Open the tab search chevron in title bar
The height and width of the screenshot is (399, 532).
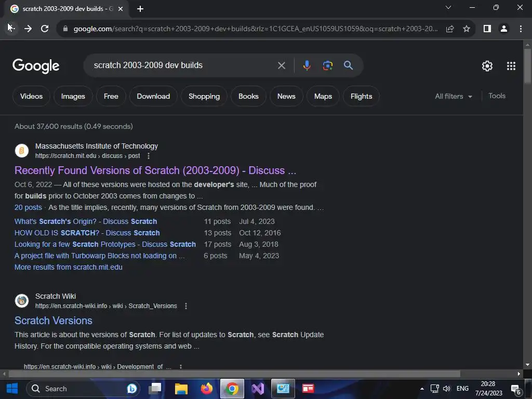pyautogui.click(x=448, y=7)
